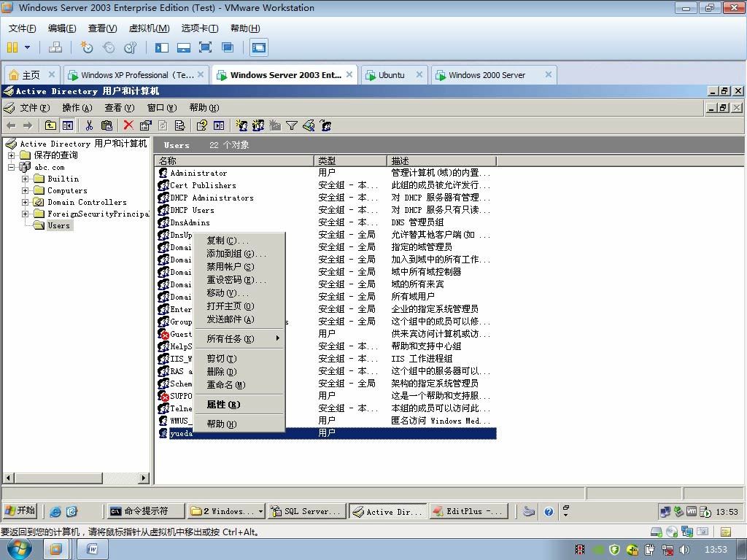Click the filter funnel icon
747x560 pixels.
(292, 125)
